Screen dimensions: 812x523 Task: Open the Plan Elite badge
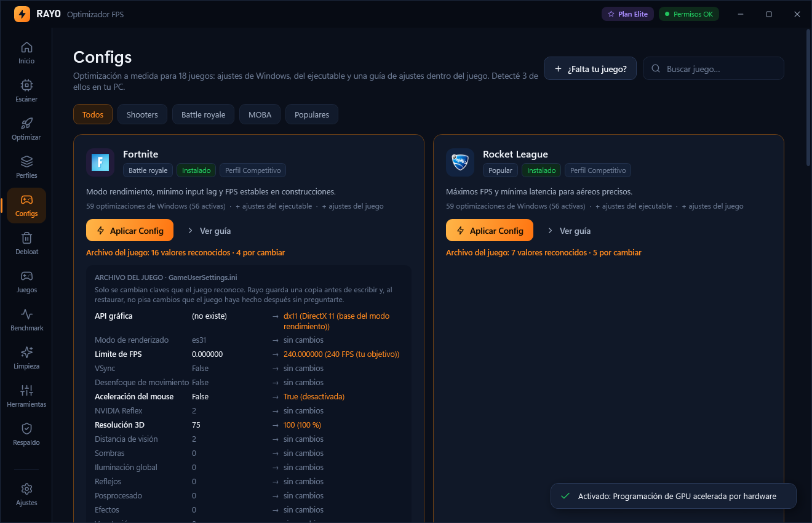pyautogui.click(x=627, y=14)
